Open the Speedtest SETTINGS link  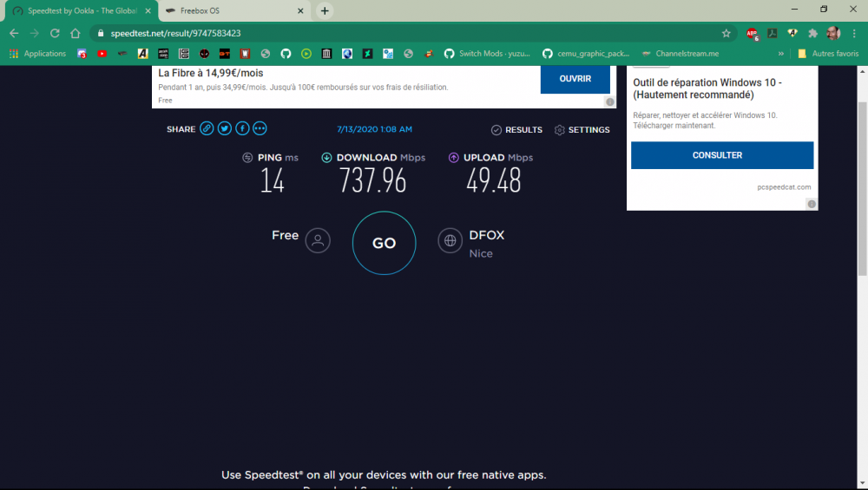(582, 130)
